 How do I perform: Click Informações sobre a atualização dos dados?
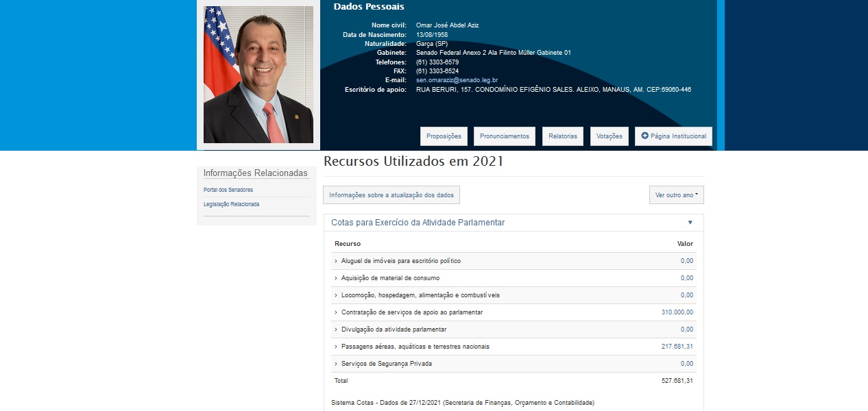[x=391, y=195]
